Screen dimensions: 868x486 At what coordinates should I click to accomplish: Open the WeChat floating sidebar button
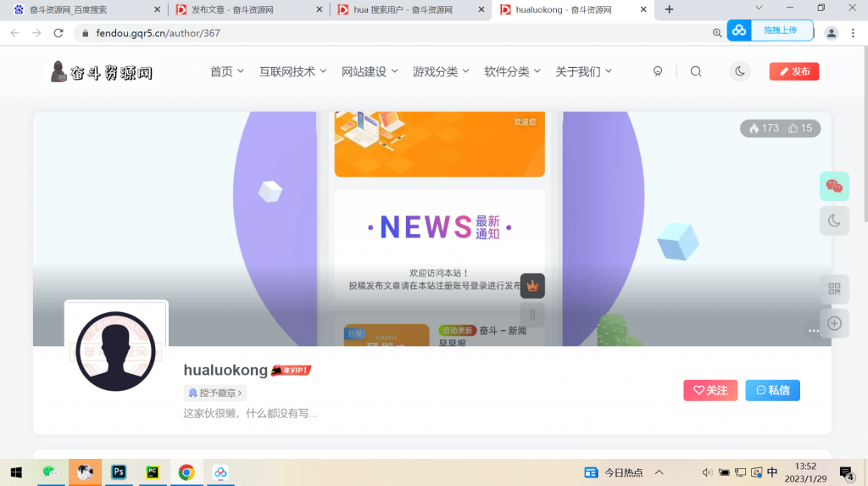click(834, 187)
